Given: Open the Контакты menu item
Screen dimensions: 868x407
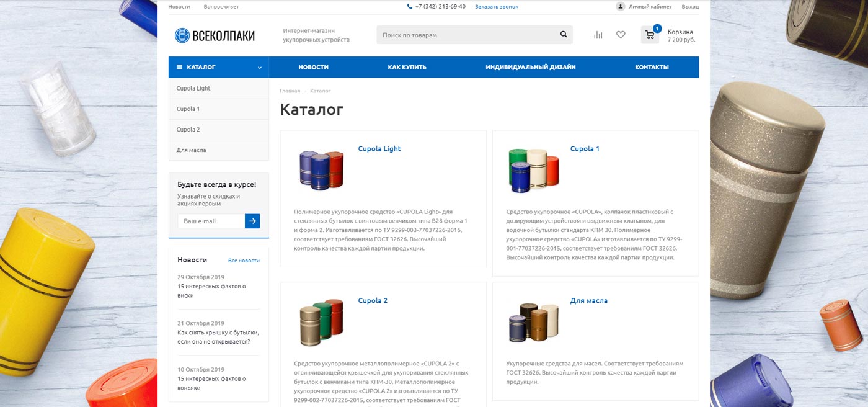Looking at the screenshot, I should pyautogui.click(x=652, y=67).
